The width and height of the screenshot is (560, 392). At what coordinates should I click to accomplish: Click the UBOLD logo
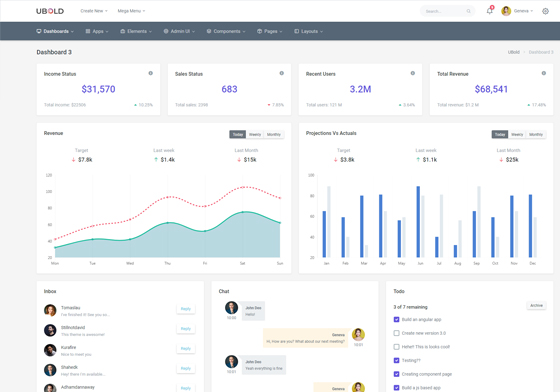pyautogui.click(x=50, y=11)
